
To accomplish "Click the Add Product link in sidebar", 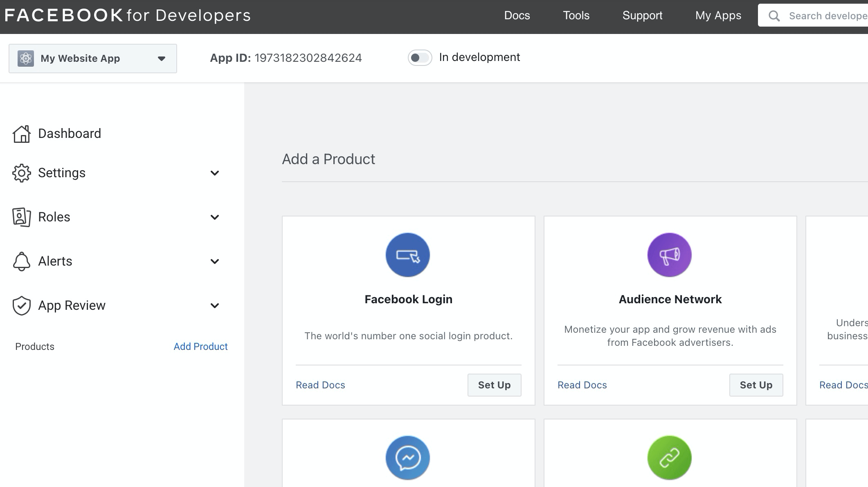I will coord(200,346).
